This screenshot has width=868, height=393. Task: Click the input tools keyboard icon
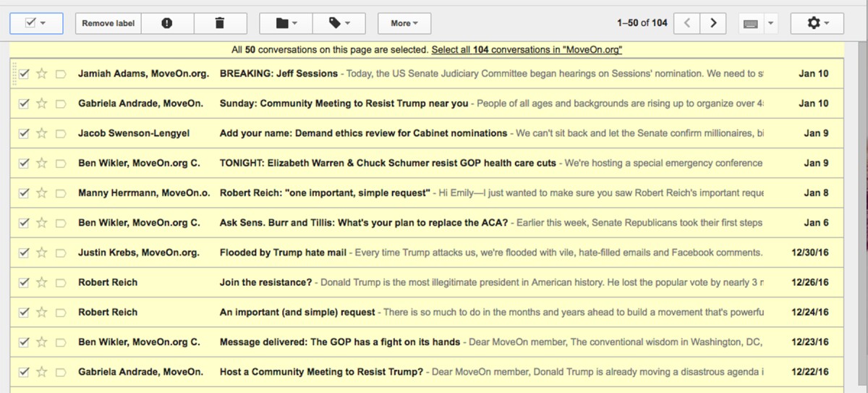[751, 23]
